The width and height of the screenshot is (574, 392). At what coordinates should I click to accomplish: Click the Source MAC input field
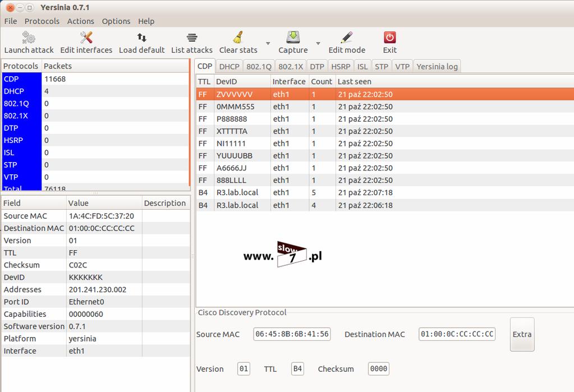[x=292, y=334]
